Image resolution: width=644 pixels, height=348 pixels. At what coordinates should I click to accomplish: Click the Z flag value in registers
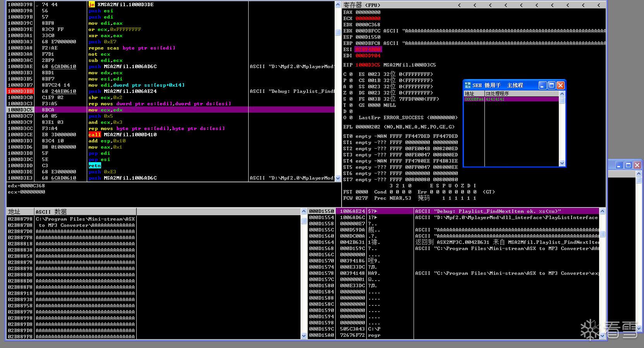click(351, 93)
